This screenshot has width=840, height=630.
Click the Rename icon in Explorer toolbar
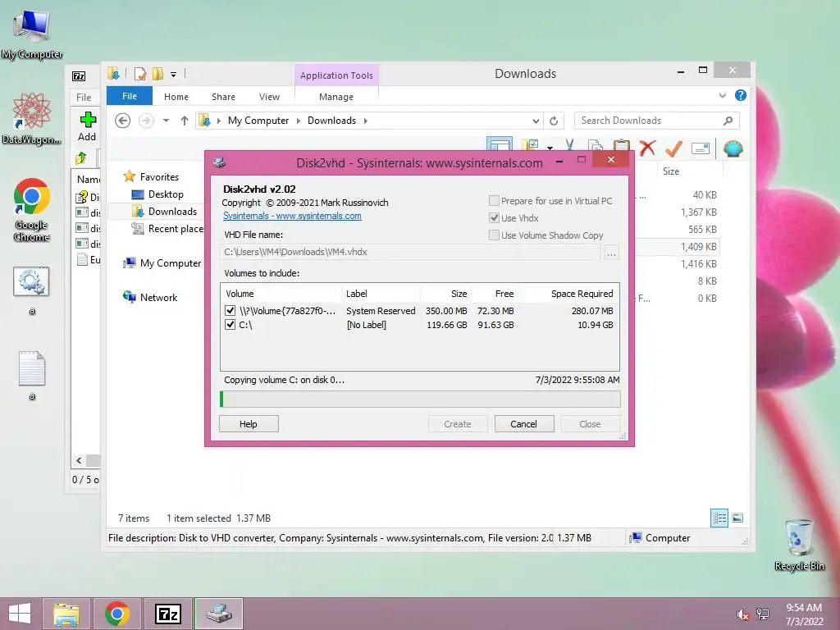coord(701,148)
